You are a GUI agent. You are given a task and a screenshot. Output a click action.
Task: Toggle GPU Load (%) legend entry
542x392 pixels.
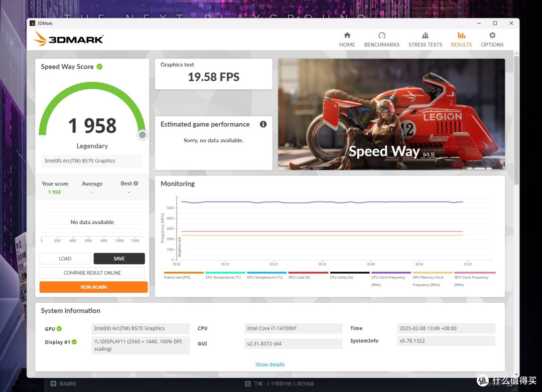tap(308, 276)
